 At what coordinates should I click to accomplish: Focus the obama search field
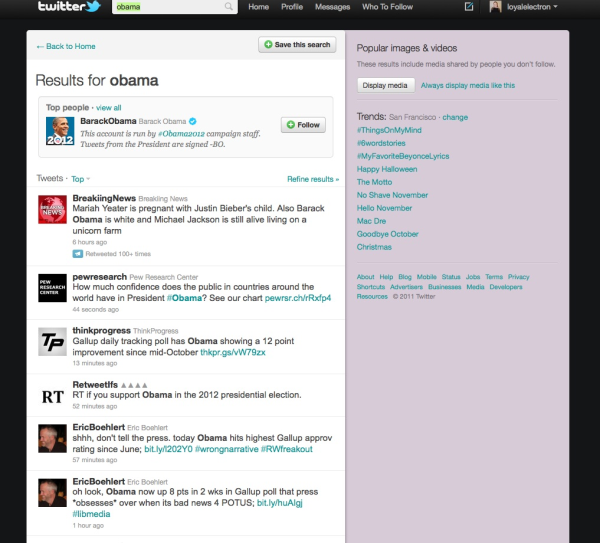point(174,7)
